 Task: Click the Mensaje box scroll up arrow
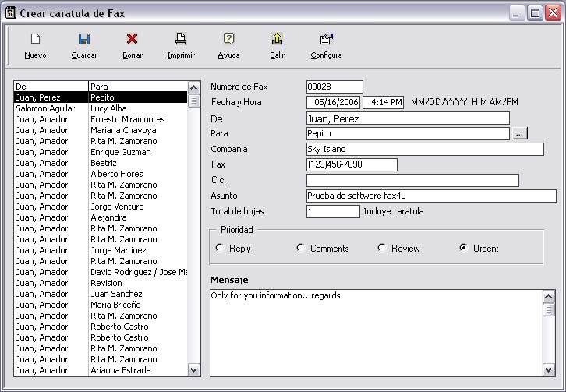click(549, 297)
